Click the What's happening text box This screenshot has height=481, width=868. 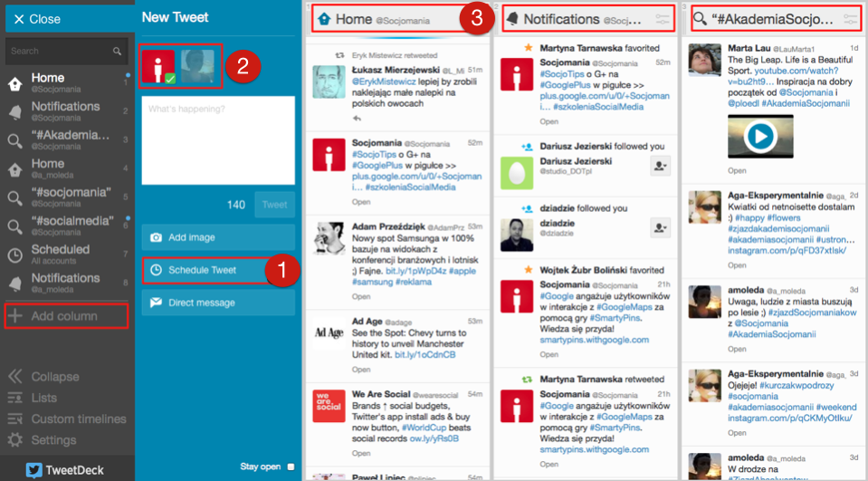(x=218, y=140)
